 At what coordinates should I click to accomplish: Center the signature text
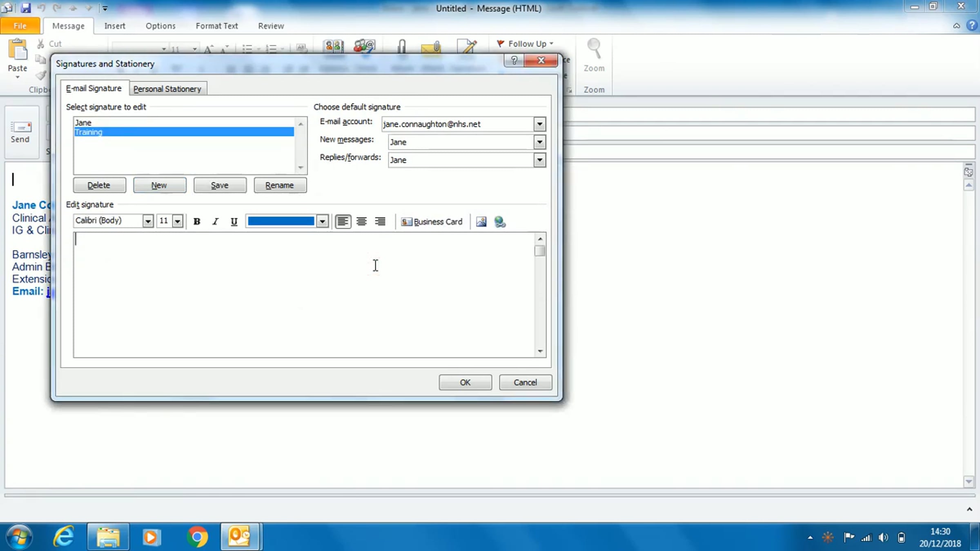pos(361,221)
